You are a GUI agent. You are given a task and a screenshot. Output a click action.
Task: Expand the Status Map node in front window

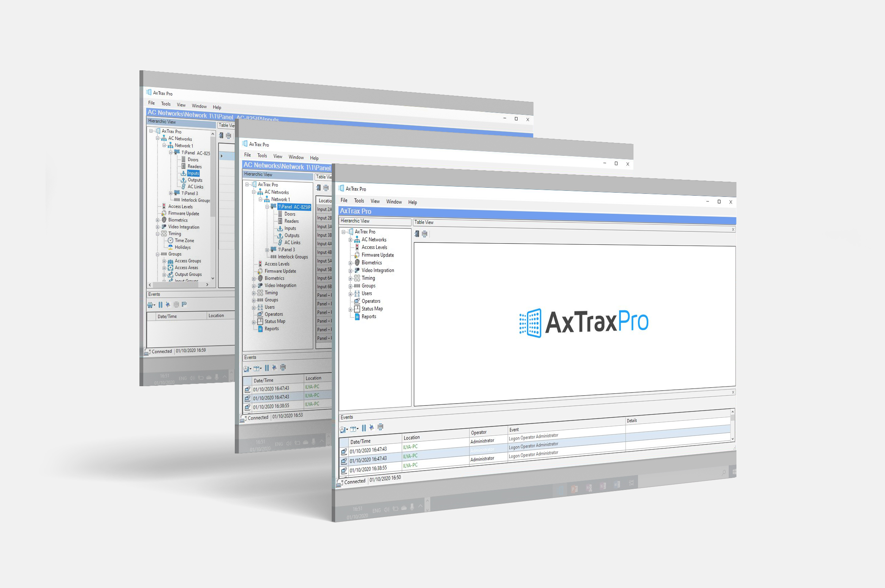(x=350, y=309)
